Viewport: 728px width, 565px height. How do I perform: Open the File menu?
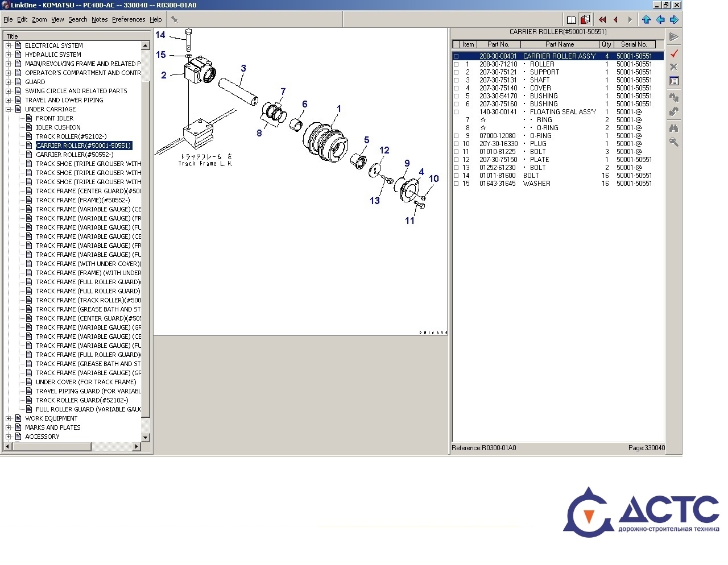tap(8, 19)
